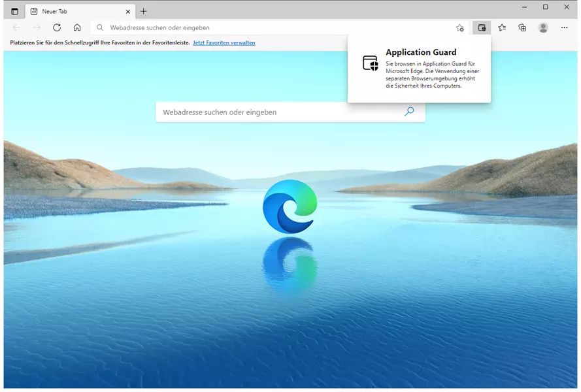Select the Neuer Tab tab
The width and height of the screenshot is (581, 392).
point(72,11)
